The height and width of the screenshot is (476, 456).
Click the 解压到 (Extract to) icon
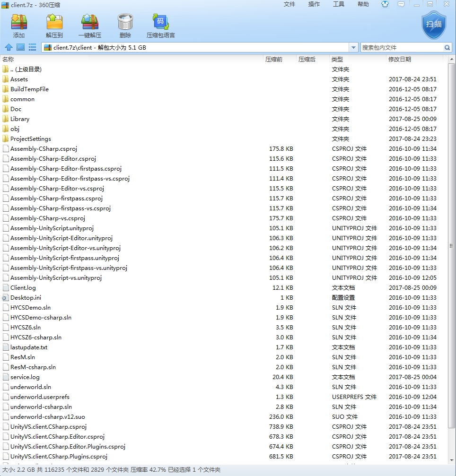click(54, 26)
